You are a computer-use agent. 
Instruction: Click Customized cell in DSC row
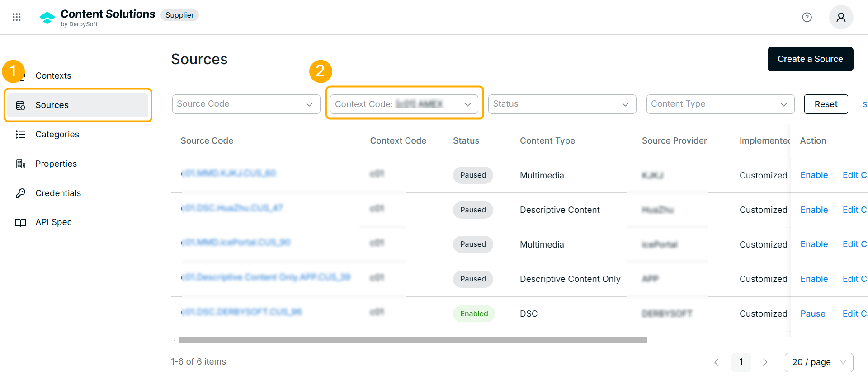(x=763, y=313)
